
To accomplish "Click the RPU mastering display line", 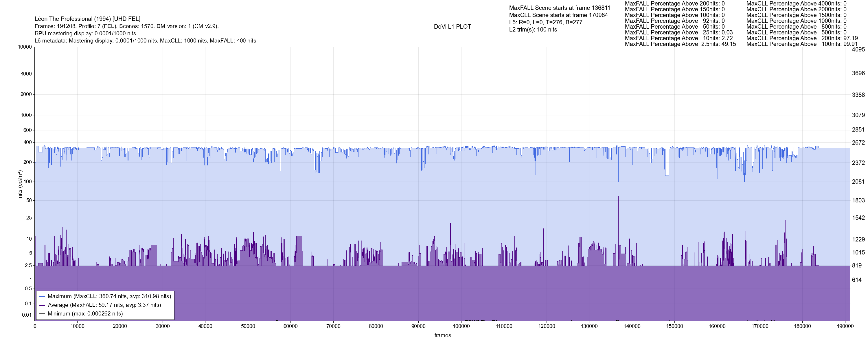I will coord(85,33).
